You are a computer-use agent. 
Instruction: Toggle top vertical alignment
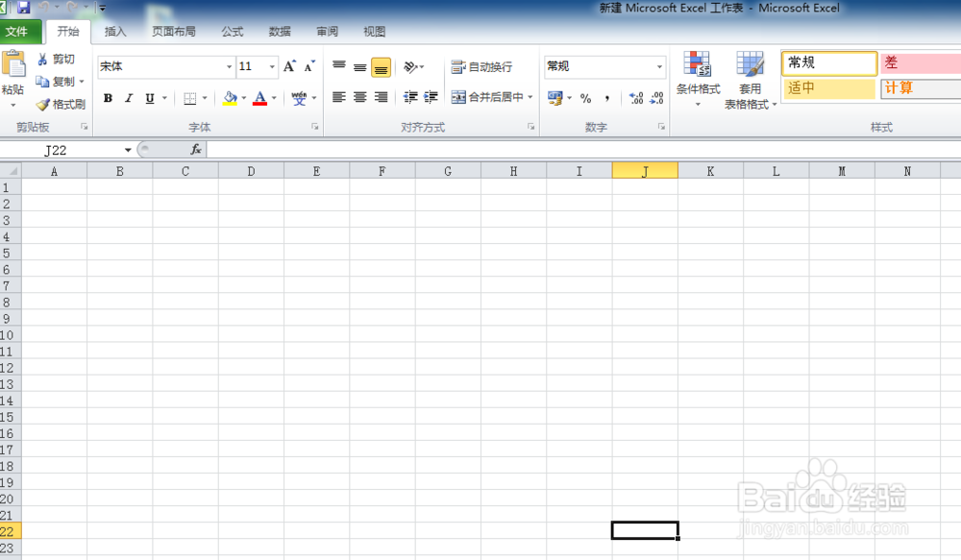point(339,67)
